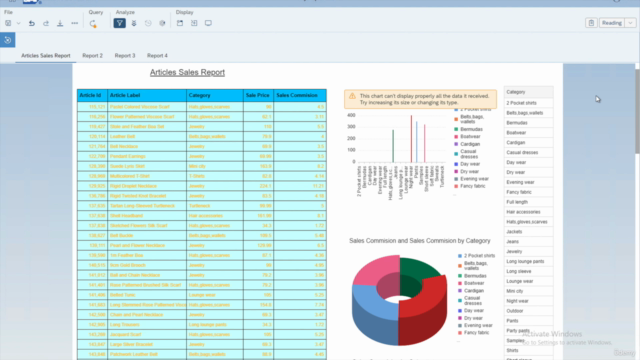The image size is (640, 360).
Task: Click the vertical scrollbar of the report
Action: 637,110
